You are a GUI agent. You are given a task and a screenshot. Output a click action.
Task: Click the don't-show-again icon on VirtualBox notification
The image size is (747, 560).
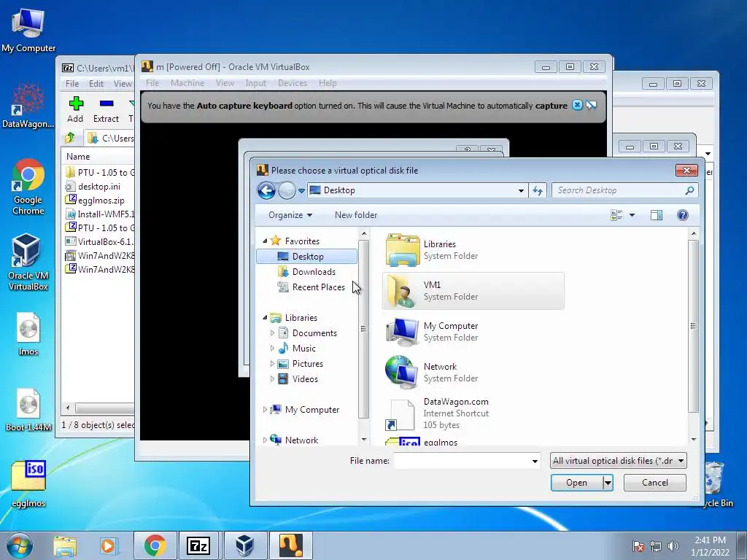[591, 105]
